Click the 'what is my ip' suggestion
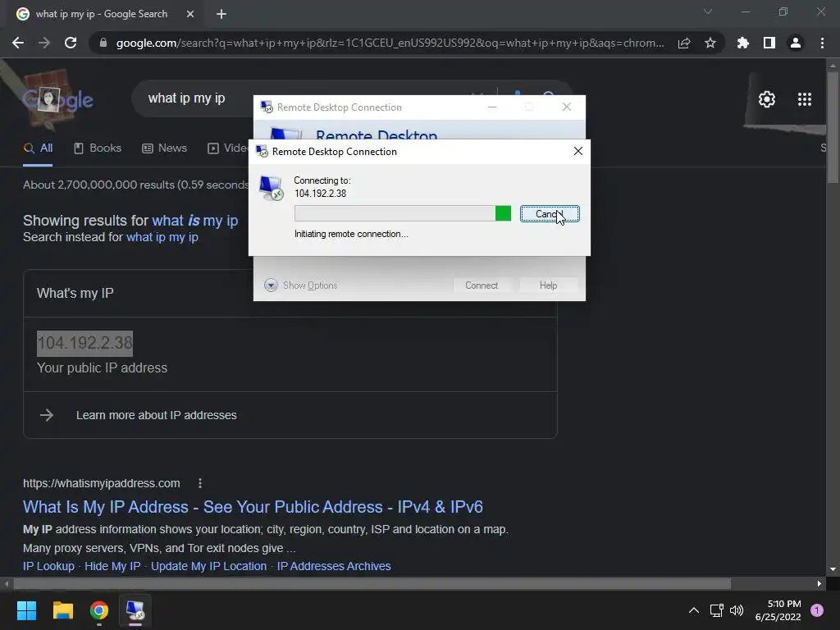This screenshot has width=840, height=630. click(x=195, y=221)
